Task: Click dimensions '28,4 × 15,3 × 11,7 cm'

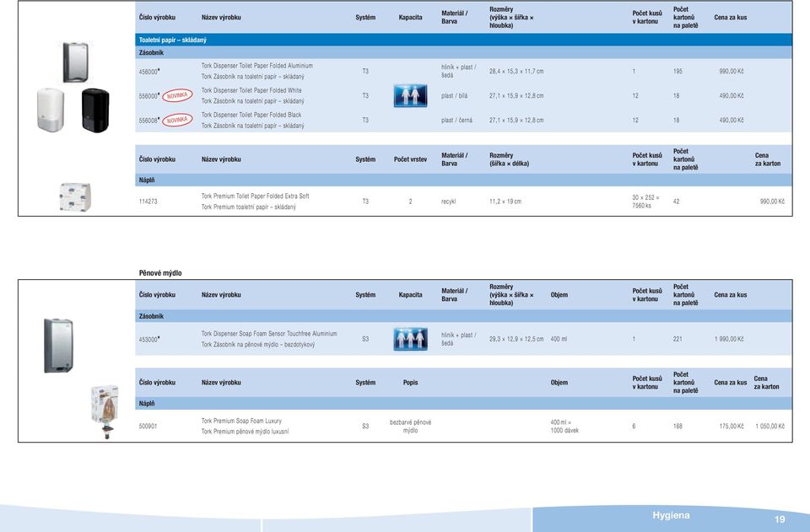Action: (x=516, y=71)
